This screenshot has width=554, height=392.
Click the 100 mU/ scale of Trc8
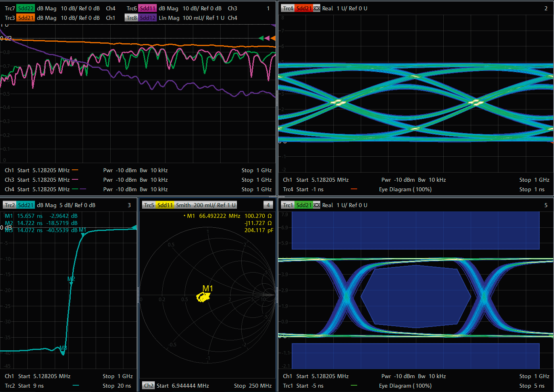193,18
